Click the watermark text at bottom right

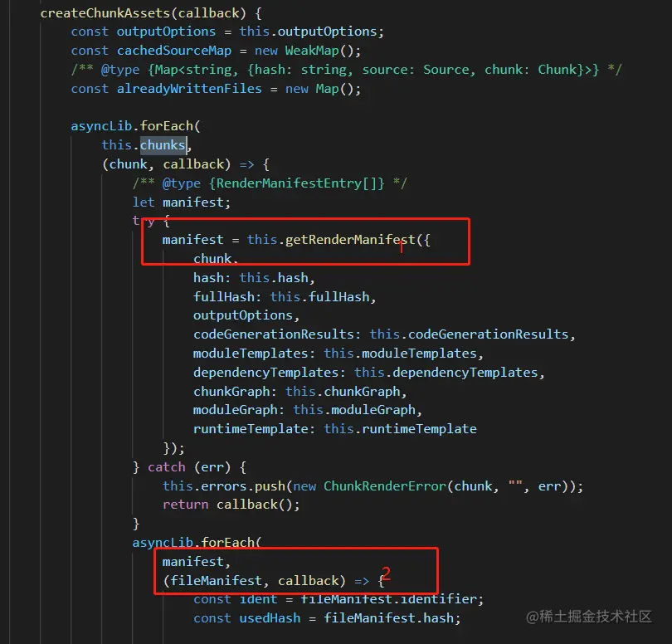(x=589, y=617)
